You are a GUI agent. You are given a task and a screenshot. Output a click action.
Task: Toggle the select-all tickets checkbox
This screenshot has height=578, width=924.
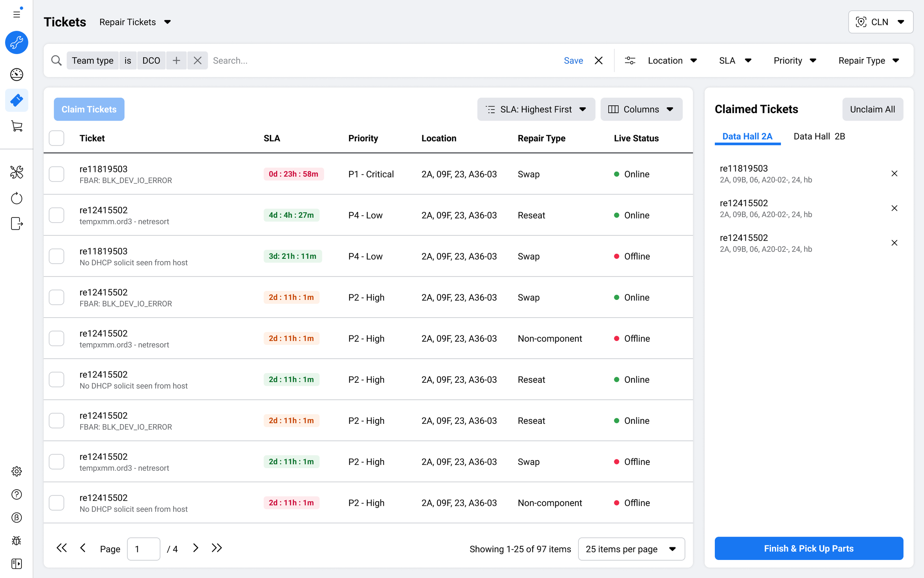(x=57, y=138)
